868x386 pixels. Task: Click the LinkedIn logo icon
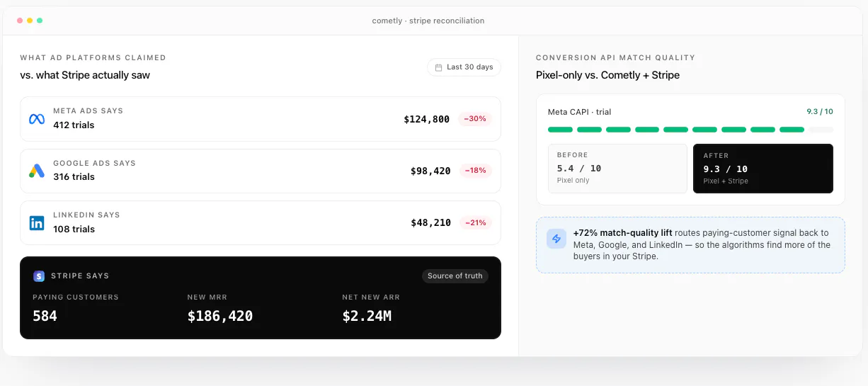click(x=37, y=223)
